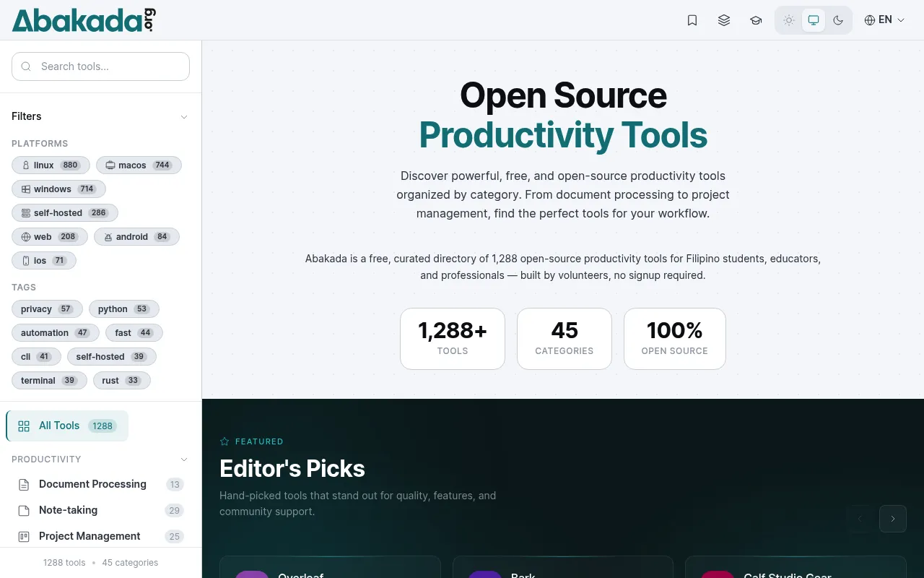This screenshot has height=578, width=924.
Task: Click the previous arrow in Editor's Picks
Action: tap(860, 519)
